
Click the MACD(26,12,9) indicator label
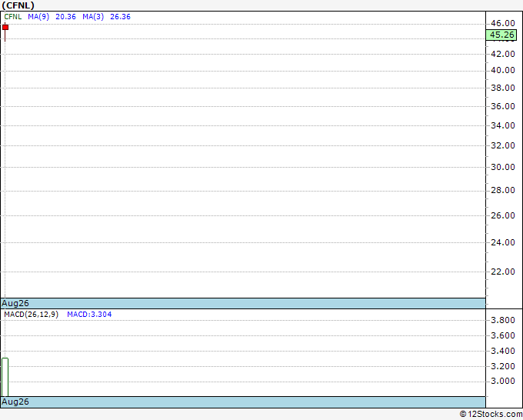click(31, 315)
